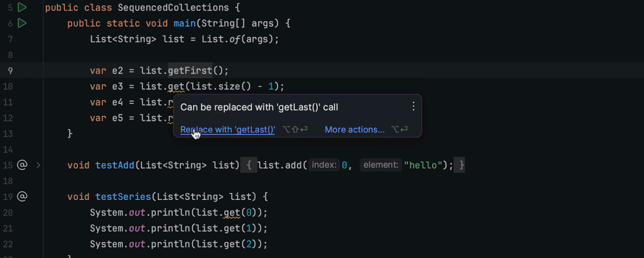Open the More actions... link

pyautogui.click(x=355, y=129)
